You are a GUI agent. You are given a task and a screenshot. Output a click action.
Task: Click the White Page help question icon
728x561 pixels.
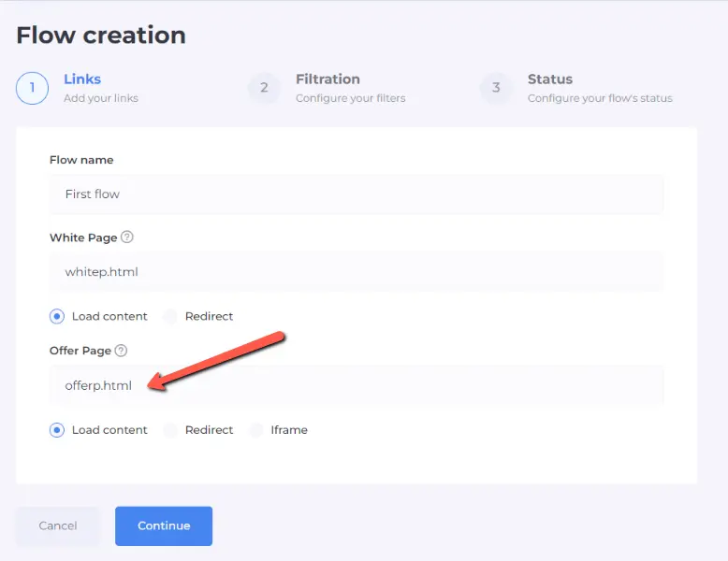tap(127, 237)
